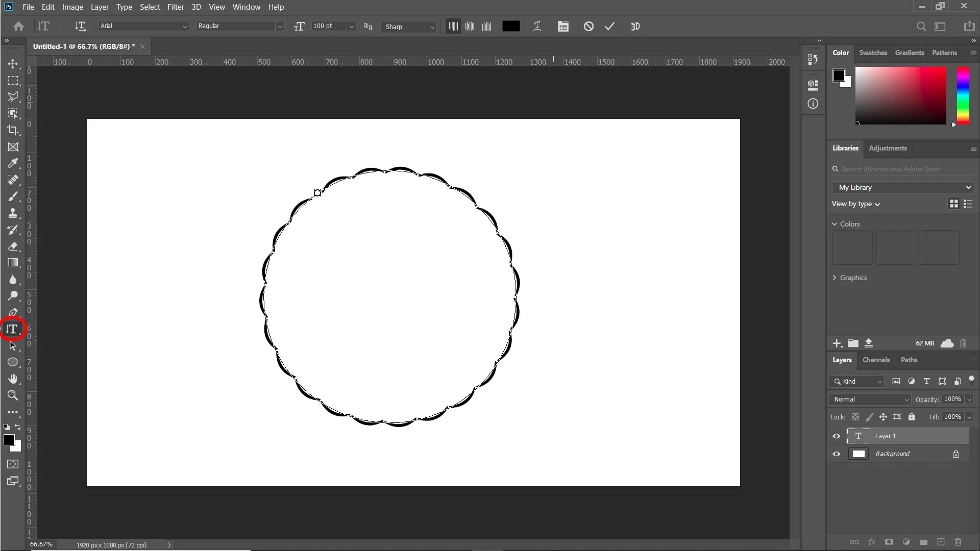Open the Filter menu

point(176,7)
